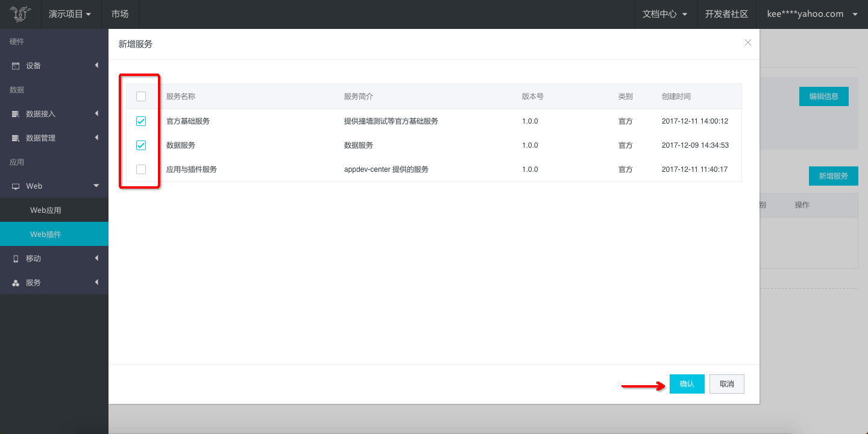Click the Web monitor icon in sidebar
This screenshot has height=434, width=868.
pyautogui.click(x=16, y=186)
